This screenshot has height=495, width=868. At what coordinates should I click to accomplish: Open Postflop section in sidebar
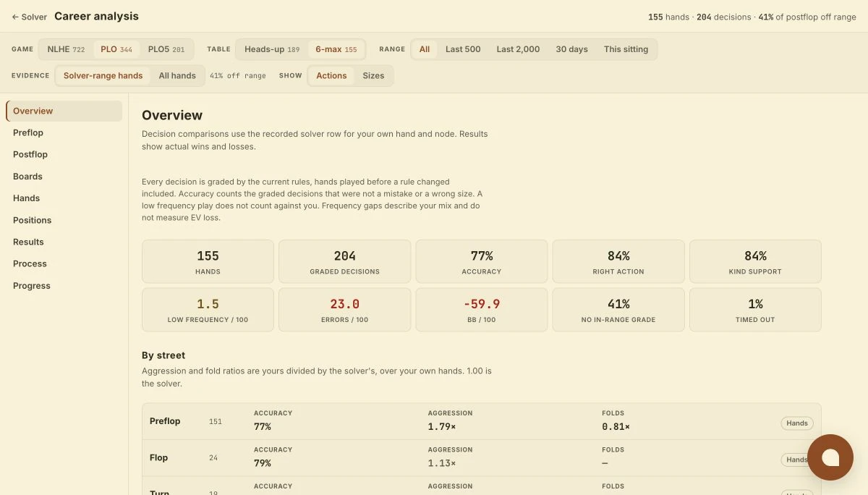click(64, 154)
